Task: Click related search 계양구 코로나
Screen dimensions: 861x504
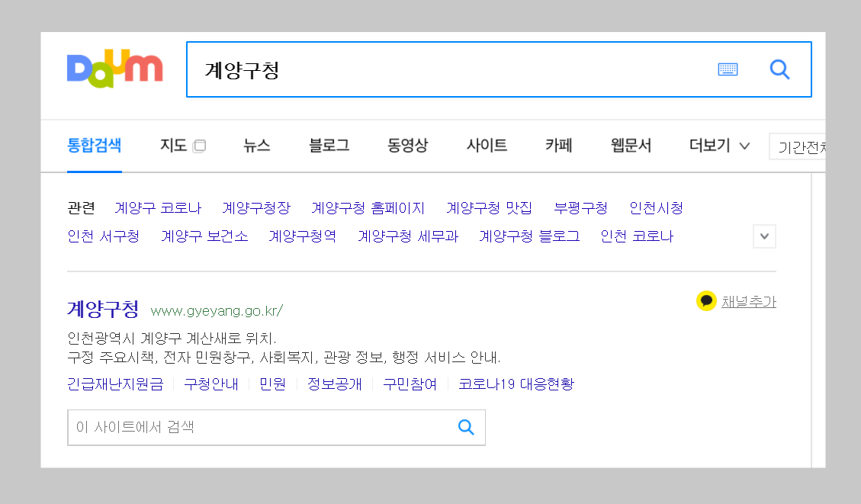Action: click(158, 208)
